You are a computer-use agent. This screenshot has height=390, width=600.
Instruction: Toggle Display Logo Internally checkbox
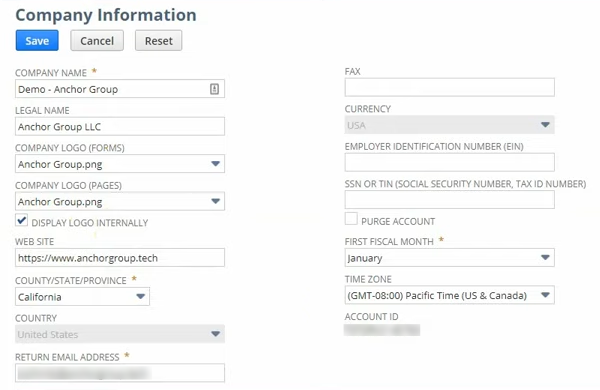22,220
